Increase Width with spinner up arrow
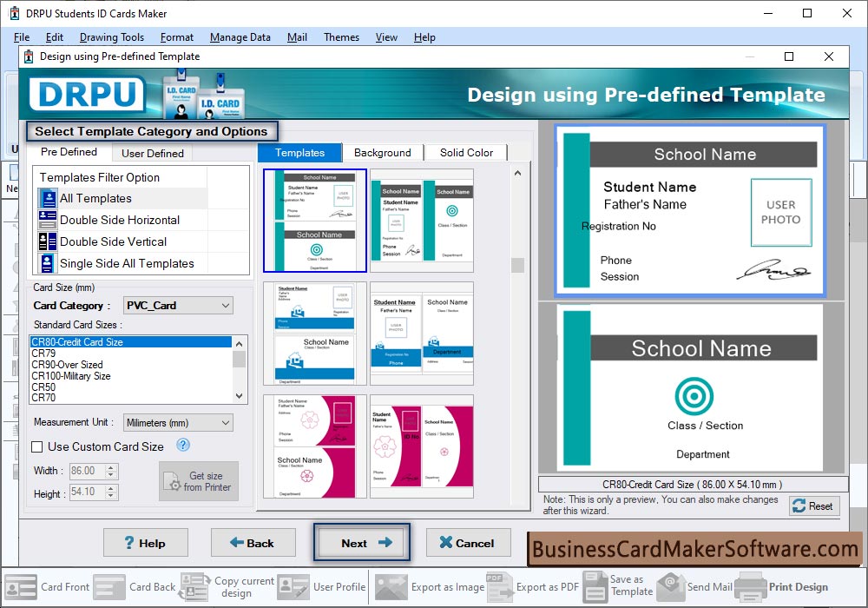The width and height of the screenshot is (868, 608). click(111, 467)
